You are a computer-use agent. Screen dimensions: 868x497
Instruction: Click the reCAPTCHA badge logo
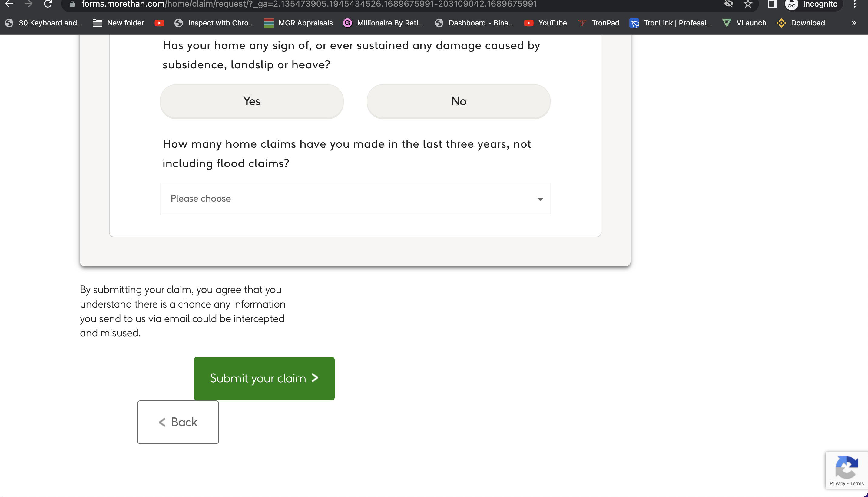(846, 467)
